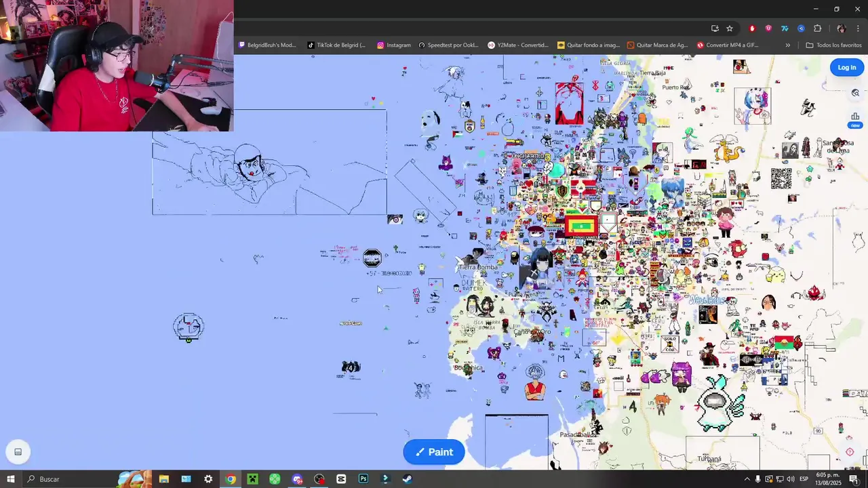868x488 pixels.
Task: Click the round grid button at bottom-left of map
Action: pyautogui.click(x=18, y=452)
